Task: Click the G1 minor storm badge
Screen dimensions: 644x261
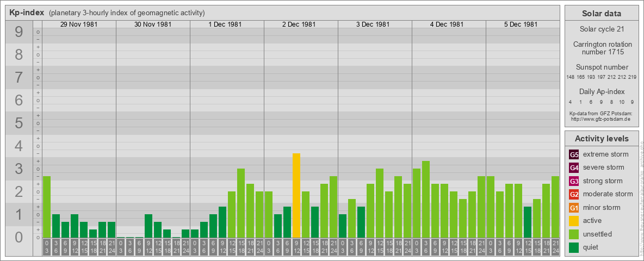Action: click(574, 208)
